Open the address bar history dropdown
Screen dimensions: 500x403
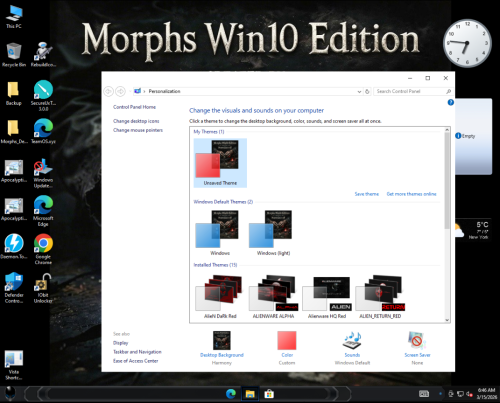(359, 91)
